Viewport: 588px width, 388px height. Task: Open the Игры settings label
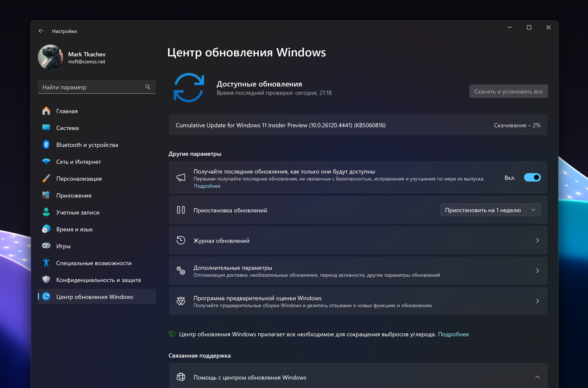(63, 246)
